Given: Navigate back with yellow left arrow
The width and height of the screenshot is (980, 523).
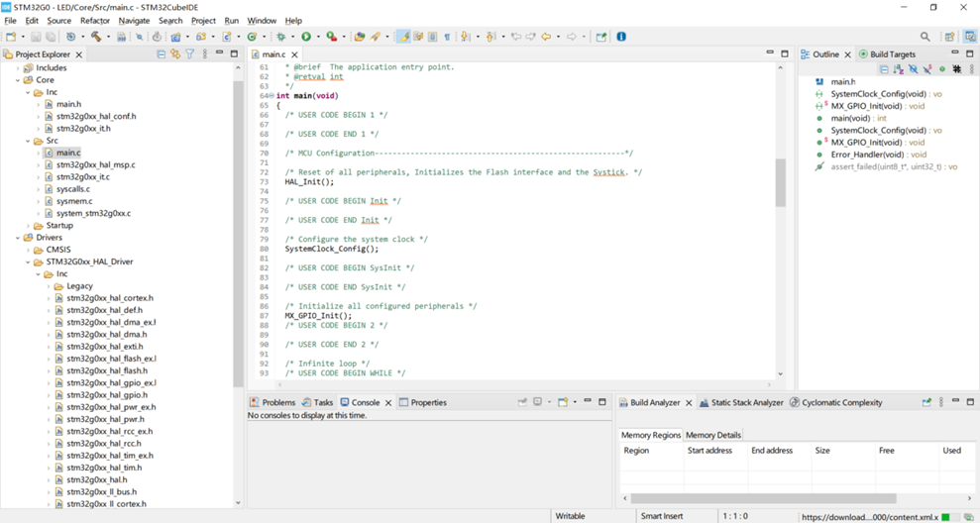Looking at the screenshot, I should click(546, 37).
